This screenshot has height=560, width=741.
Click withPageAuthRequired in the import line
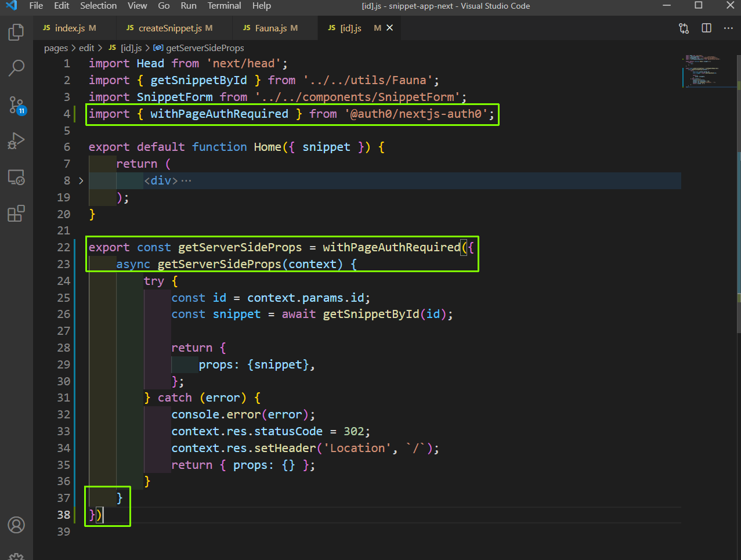click(x=219, y=114)
